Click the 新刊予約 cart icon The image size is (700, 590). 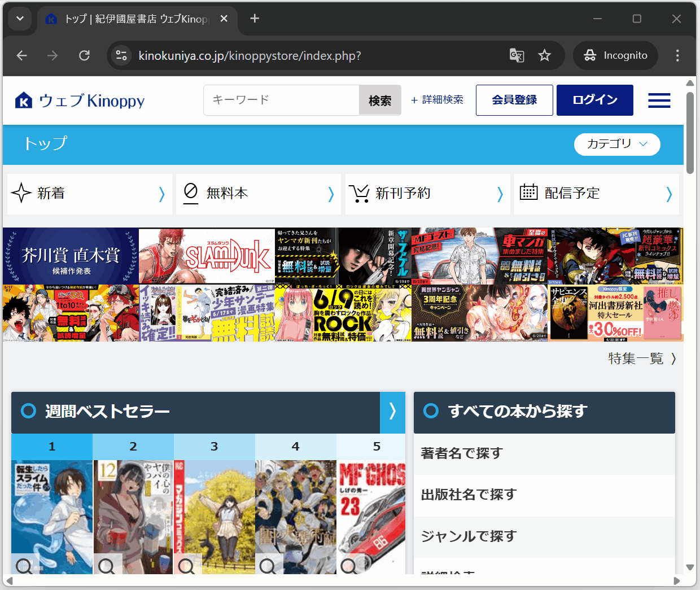click(359, 193)
